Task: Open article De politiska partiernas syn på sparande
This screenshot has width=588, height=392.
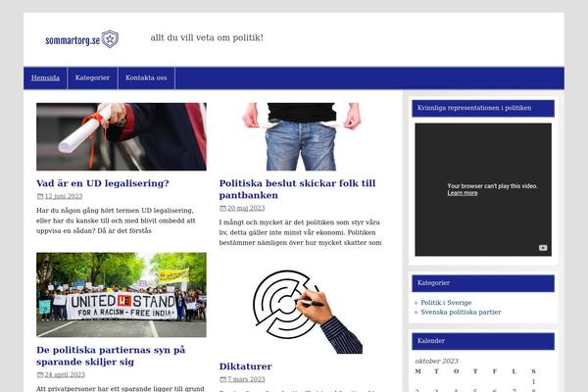Action: [111, 356]
